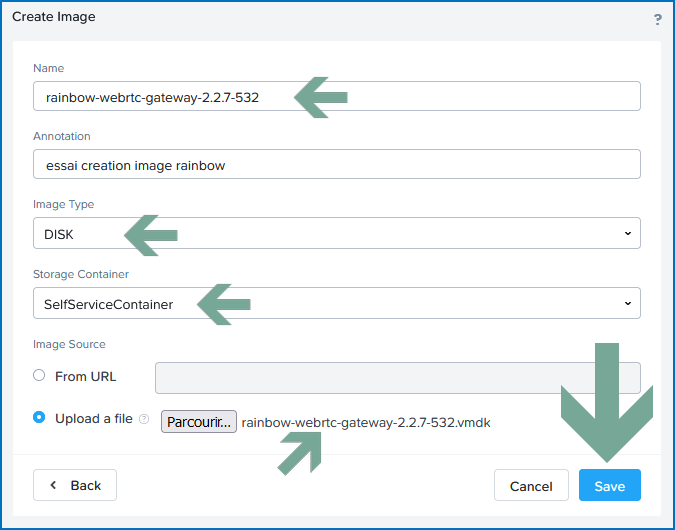The image size is (675, 530).
Task: Click the selected file name rainbow-webrtc-gateway-2.2.7-532.vmdk
Action: pos(366,423)
